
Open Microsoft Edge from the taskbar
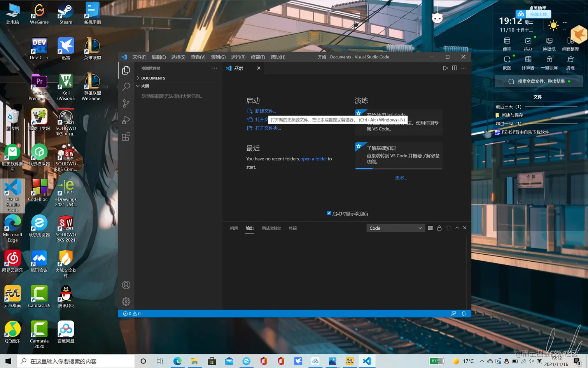[177, 361]
